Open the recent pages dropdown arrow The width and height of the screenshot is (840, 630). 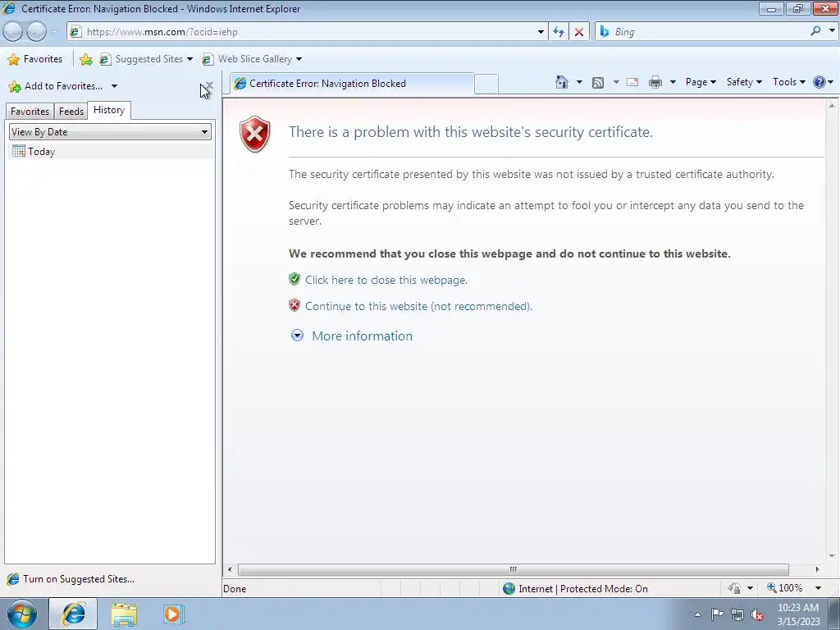tap(54, 32)
